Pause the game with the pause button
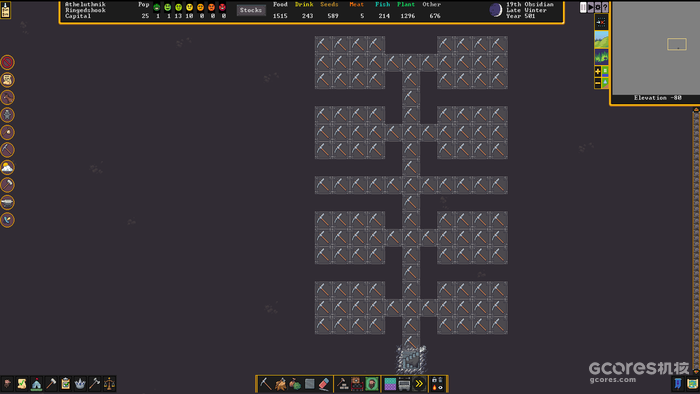 coord(583,7)
